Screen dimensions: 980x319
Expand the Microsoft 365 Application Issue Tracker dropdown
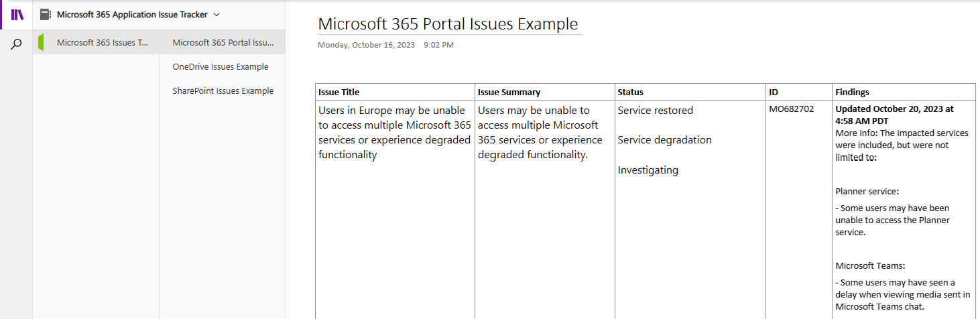point(217,14)
